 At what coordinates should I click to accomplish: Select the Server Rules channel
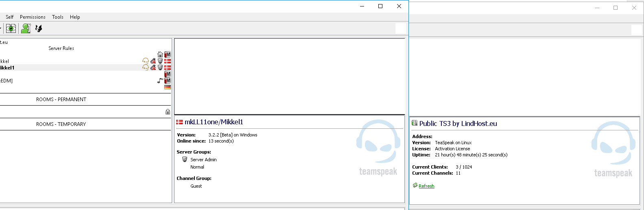(61, 48)
